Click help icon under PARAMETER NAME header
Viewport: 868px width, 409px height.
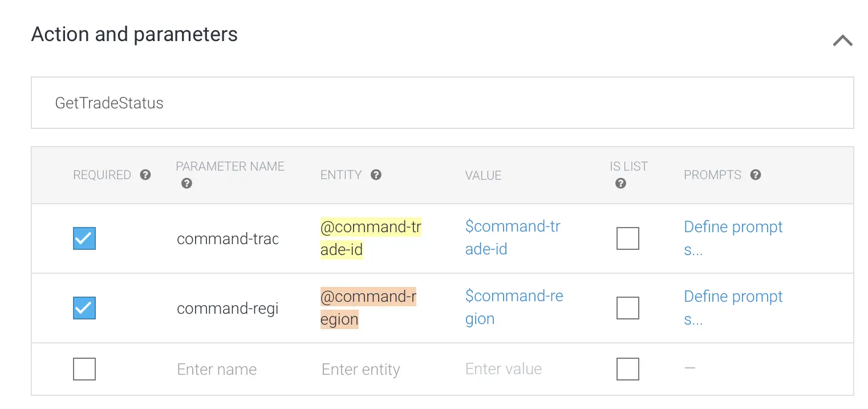(x=186, y=184)
